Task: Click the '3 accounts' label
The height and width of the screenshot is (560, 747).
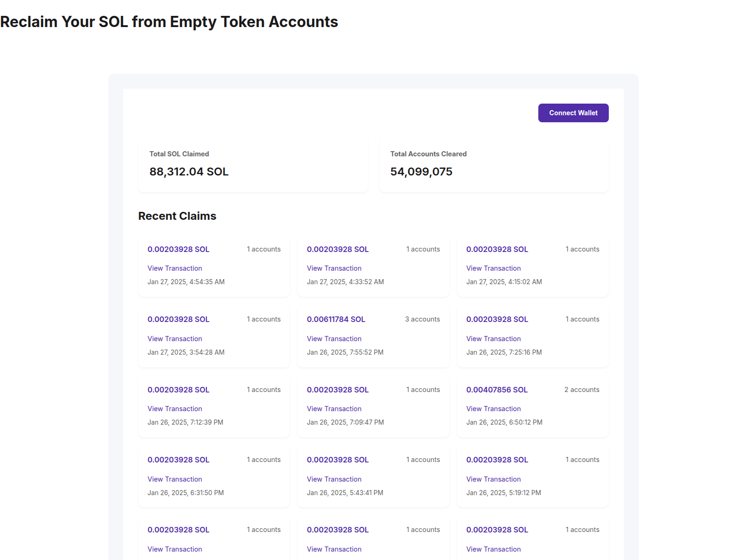Action: coord(423,319)
